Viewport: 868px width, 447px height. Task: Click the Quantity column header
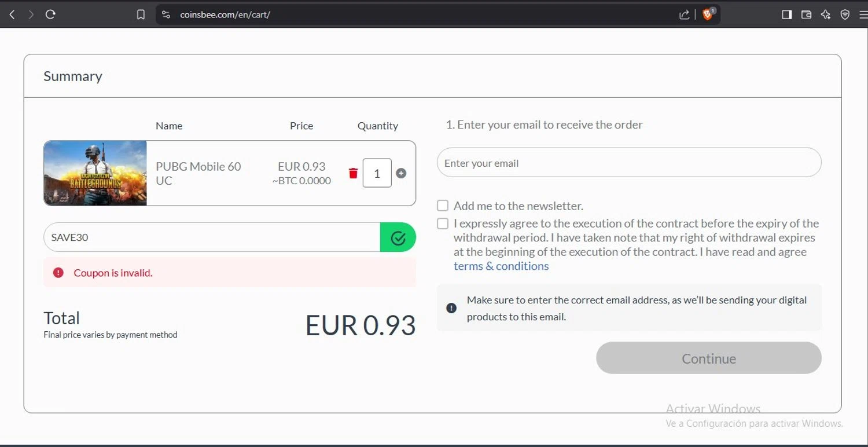(x=378, y=126)
